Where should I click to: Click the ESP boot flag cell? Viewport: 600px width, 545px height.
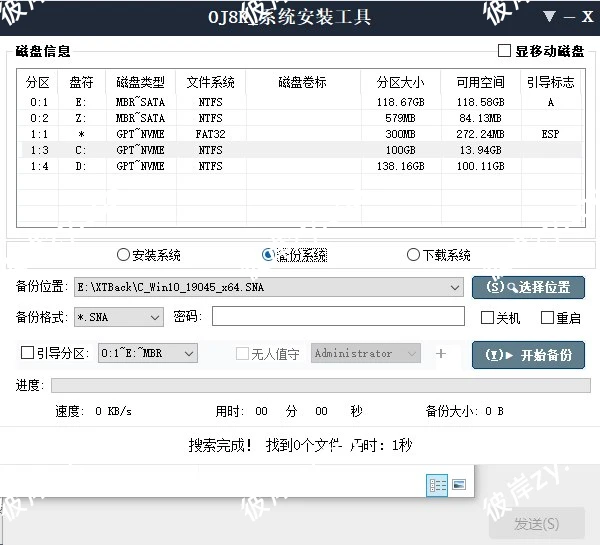(550, 134)
